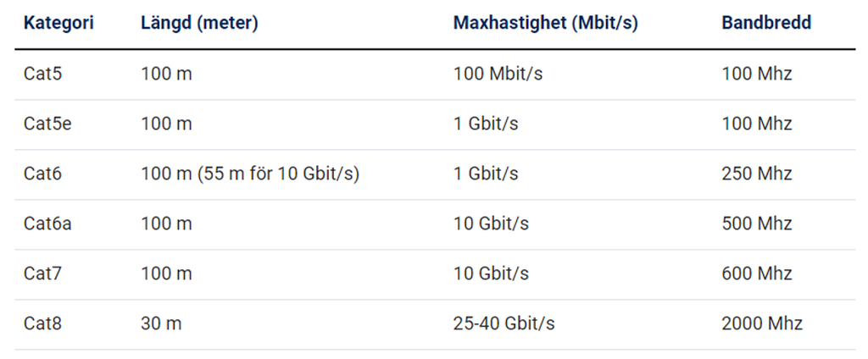Click the Kategori column header

tap(58, 23)
